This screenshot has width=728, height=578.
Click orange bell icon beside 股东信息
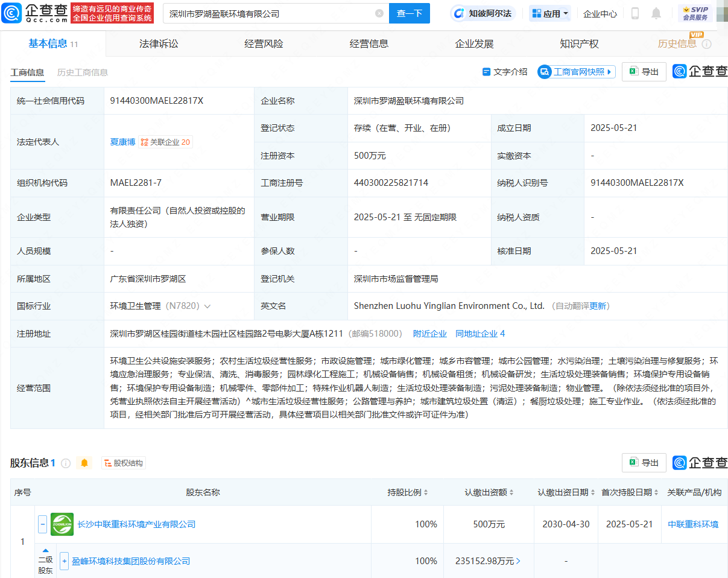pos(84,463)
